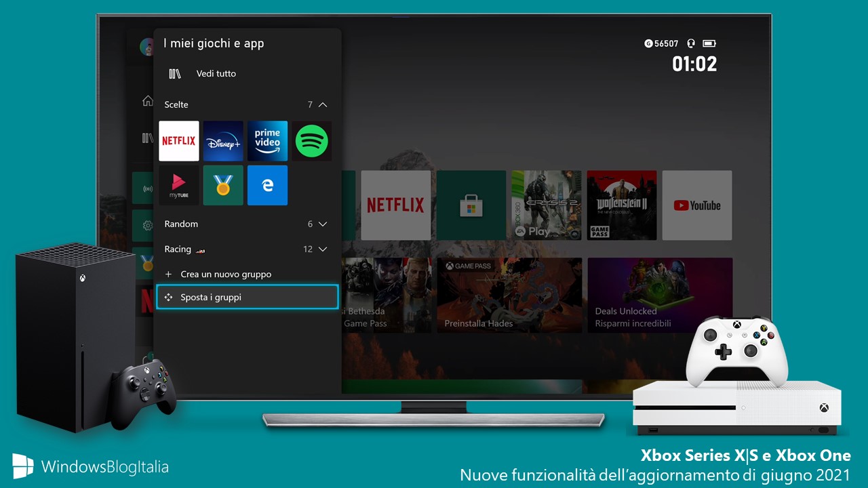Open the myTube app tile
Image resolution: width=868 pixels, height=488 pixels.
click(x=179, y=185)
